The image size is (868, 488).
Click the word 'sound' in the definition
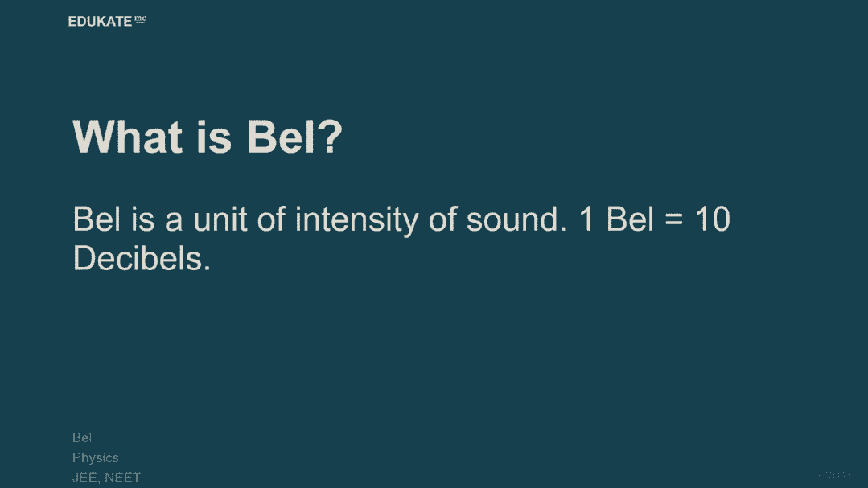[513, 219]
